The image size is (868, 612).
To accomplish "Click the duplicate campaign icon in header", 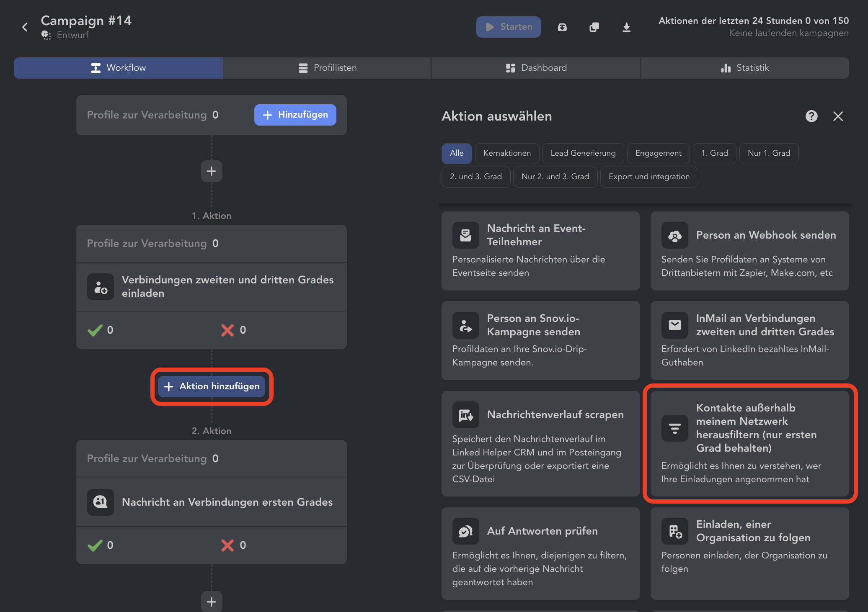I will click(594, 27).
